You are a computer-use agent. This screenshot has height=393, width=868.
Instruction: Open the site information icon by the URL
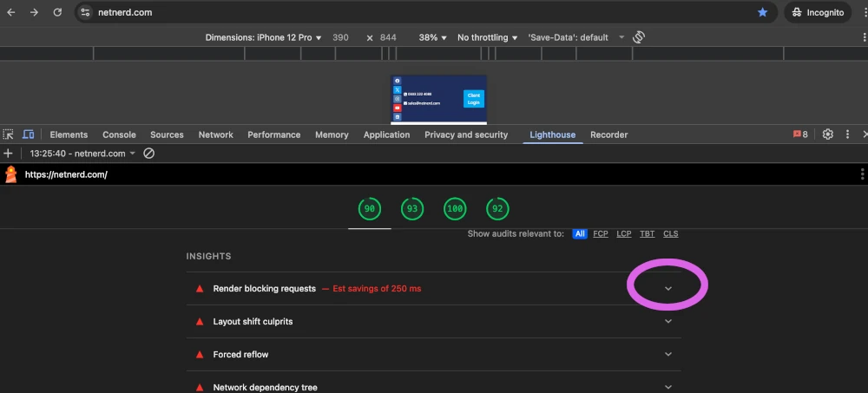pyautogui.click(x=85, y=13)
